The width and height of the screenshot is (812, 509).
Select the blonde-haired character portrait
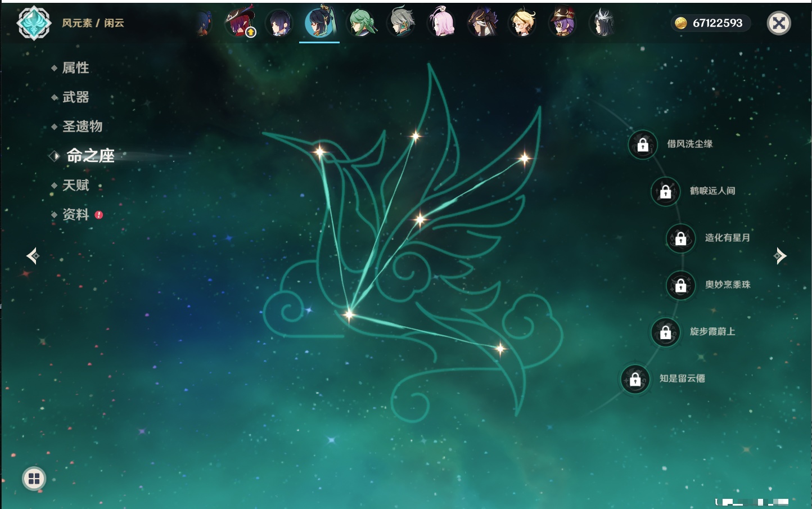click(x=522, y=23)
